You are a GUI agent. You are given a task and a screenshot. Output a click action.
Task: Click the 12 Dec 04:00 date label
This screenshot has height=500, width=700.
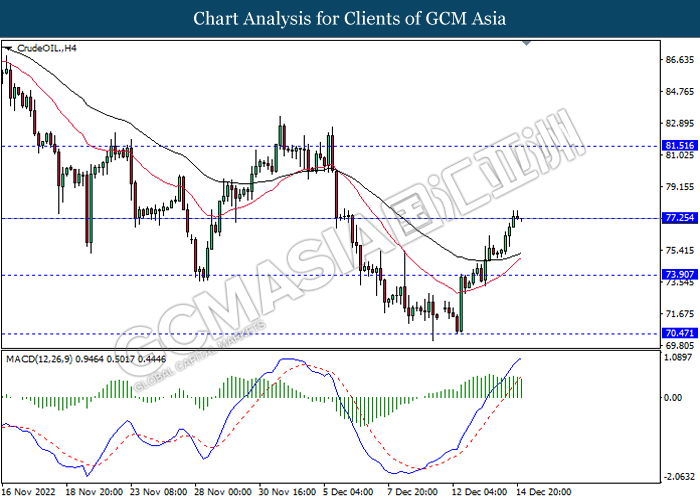pyautogui.click(x=479, y=492)
